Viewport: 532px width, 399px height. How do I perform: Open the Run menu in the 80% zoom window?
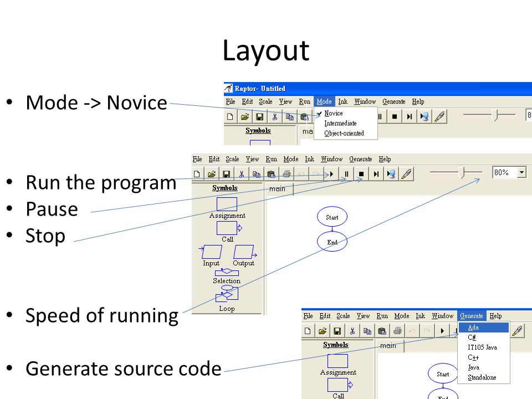coord(271,159)
